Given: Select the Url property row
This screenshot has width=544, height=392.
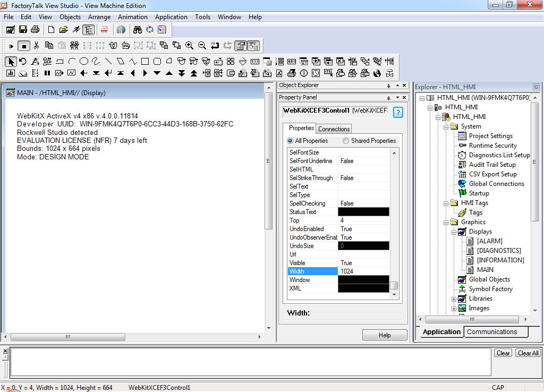Looking at the screenshot, I should click(338, 254).
